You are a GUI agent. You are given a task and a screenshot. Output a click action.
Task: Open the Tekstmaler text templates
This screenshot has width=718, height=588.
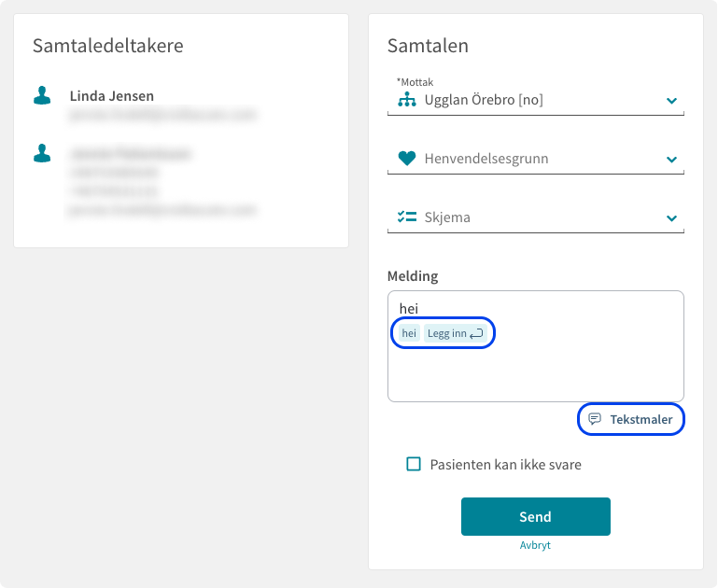631,419
